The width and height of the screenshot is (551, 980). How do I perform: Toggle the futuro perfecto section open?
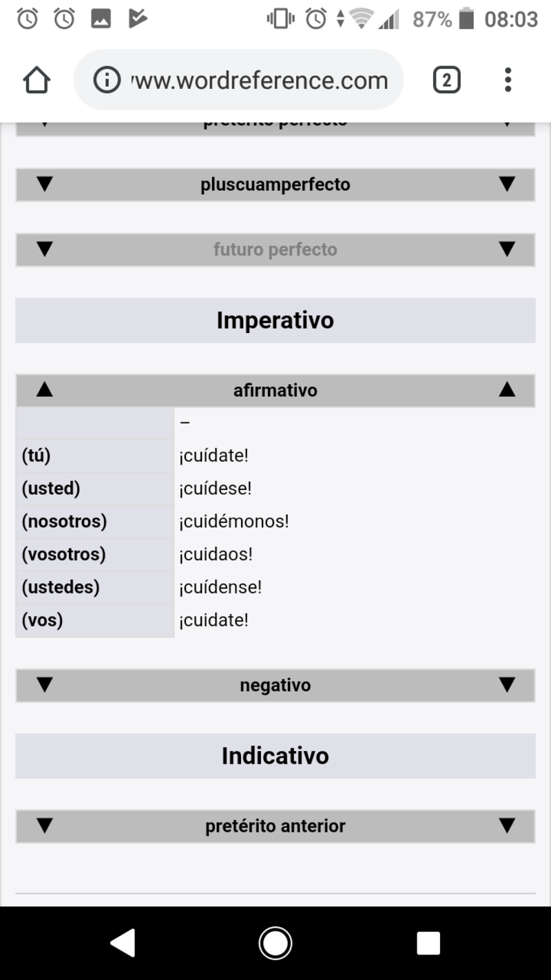[x=275, y=249]
